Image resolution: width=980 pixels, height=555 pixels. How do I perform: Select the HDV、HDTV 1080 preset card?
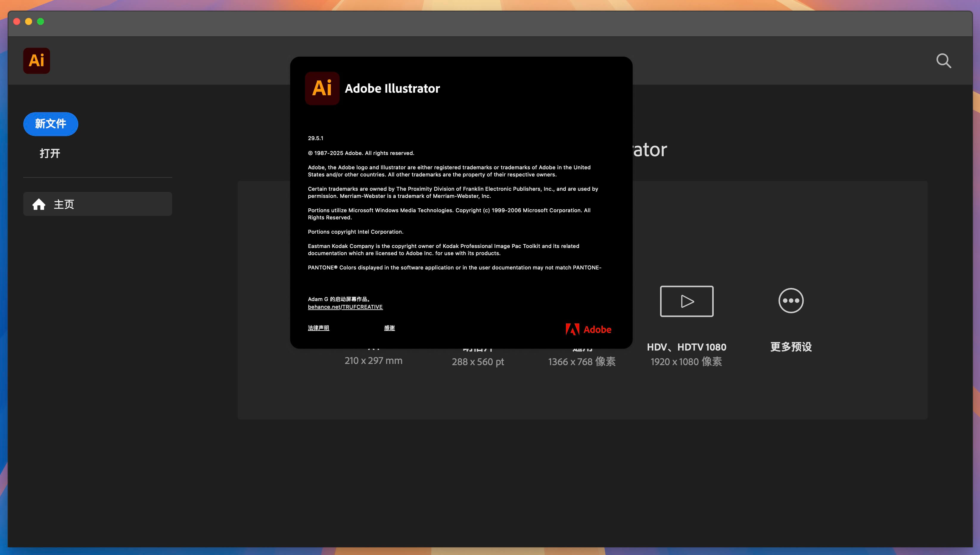coord(686,324)
